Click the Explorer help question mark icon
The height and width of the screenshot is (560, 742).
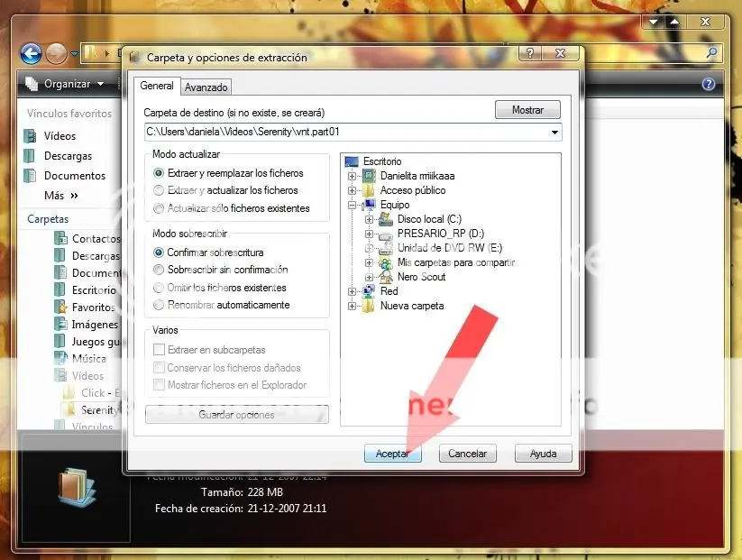(x=709, y=84)
